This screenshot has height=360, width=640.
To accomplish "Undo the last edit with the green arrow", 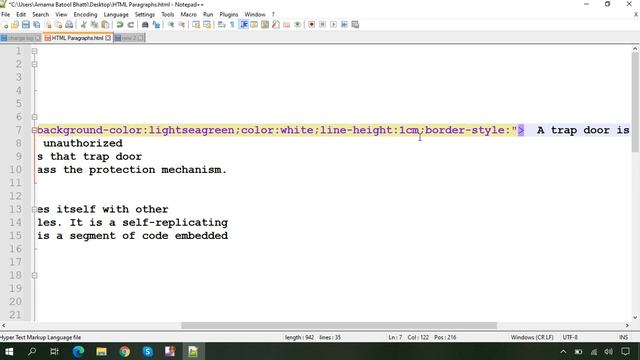I will (x=120, y=24).
